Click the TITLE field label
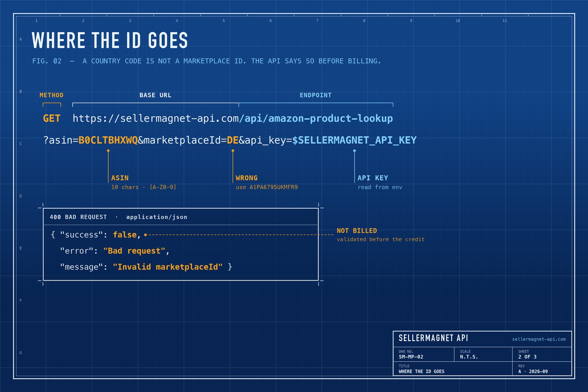Viewport: 588px width, 392px height. pyautogui.click(x=404, y=366)
